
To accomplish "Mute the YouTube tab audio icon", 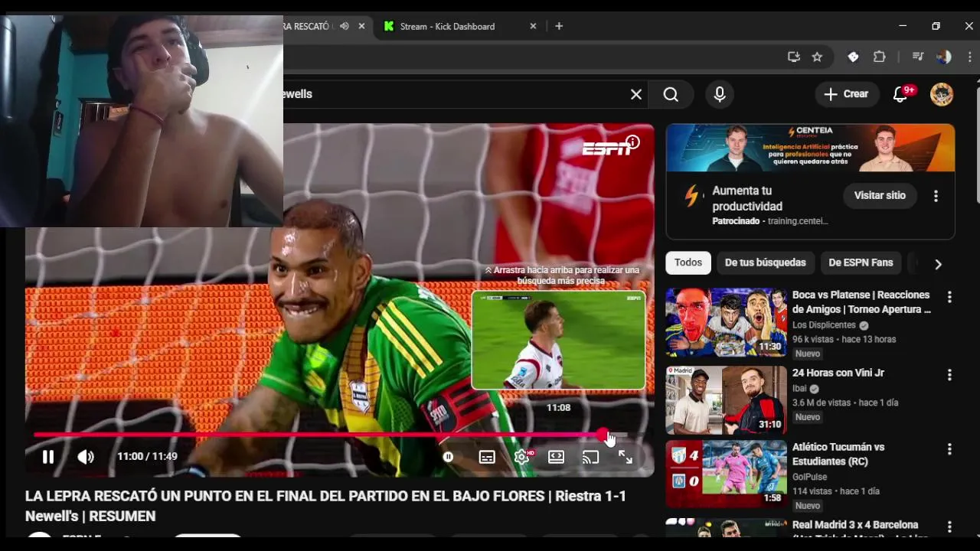I will click(x=345, y=26).
